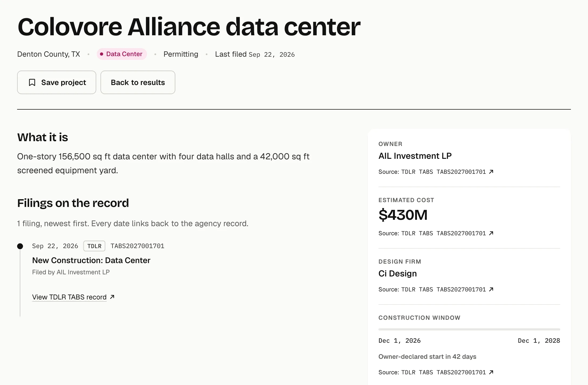
Task: Click external arrow icon under AIL Investment LP
Action: click(491, 172)
